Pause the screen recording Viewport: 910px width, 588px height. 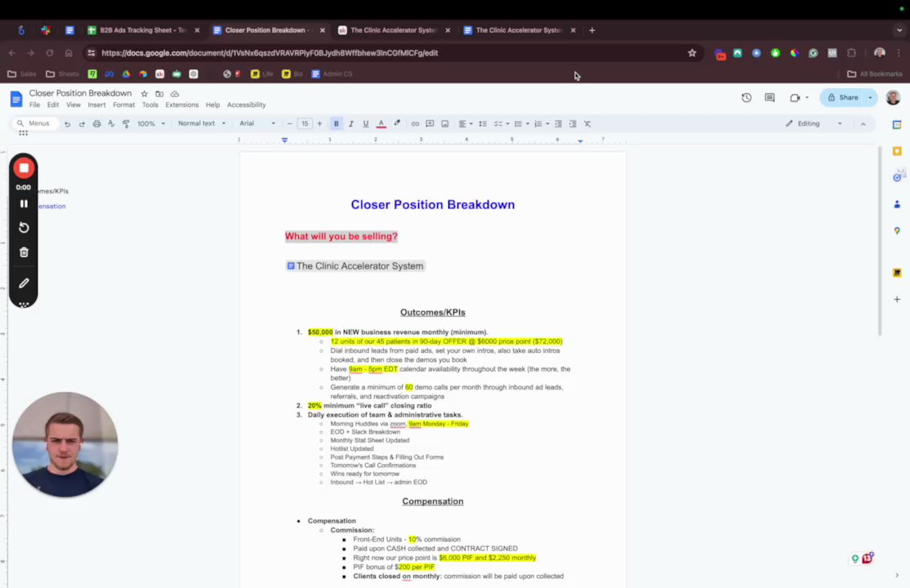[24, 203]
